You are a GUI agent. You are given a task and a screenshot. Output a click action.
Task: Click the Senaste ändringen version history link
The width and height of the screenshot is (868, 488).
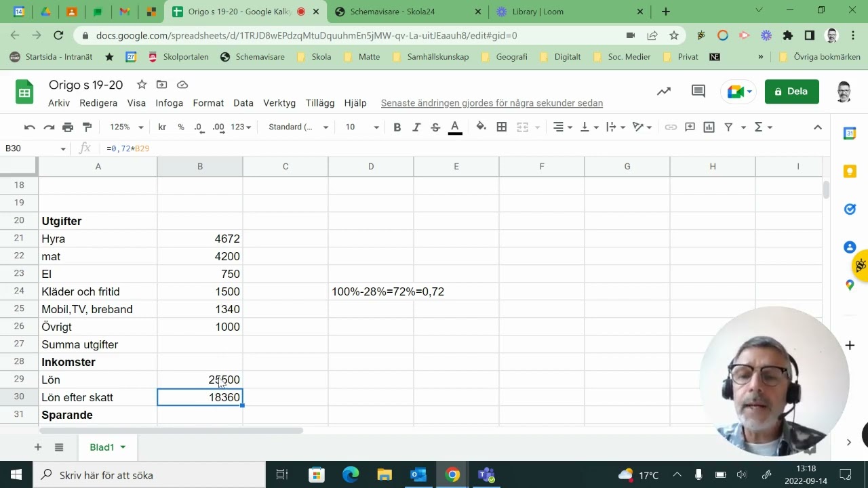pyautogui.click(x=492, y=103)
